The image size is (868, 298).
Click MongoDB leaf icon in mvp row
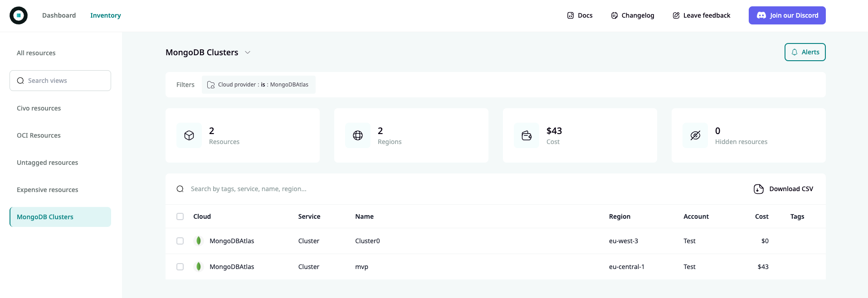(199, 267)
